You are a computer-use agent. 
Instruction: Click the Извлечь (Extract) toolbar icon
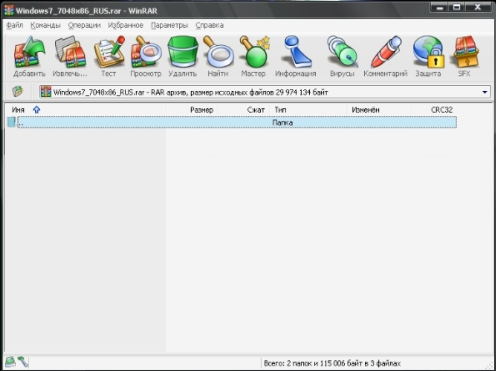tap(70, 56)
